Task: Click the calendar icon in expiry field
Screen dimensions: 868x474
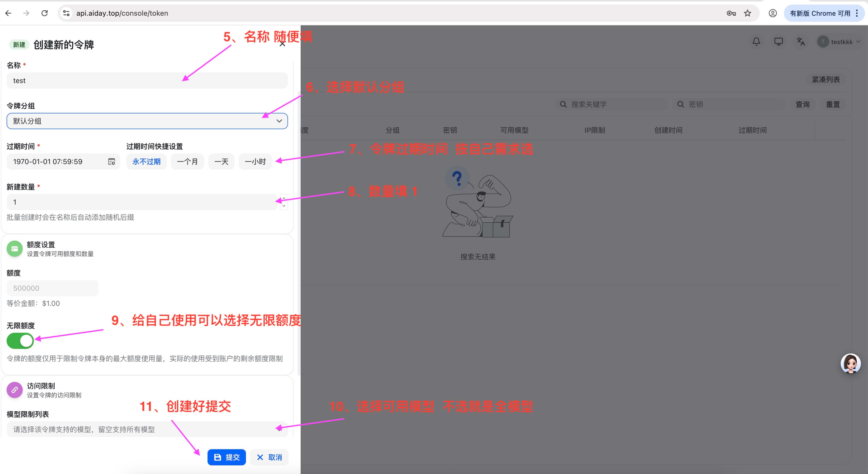Action: (112, 162)
